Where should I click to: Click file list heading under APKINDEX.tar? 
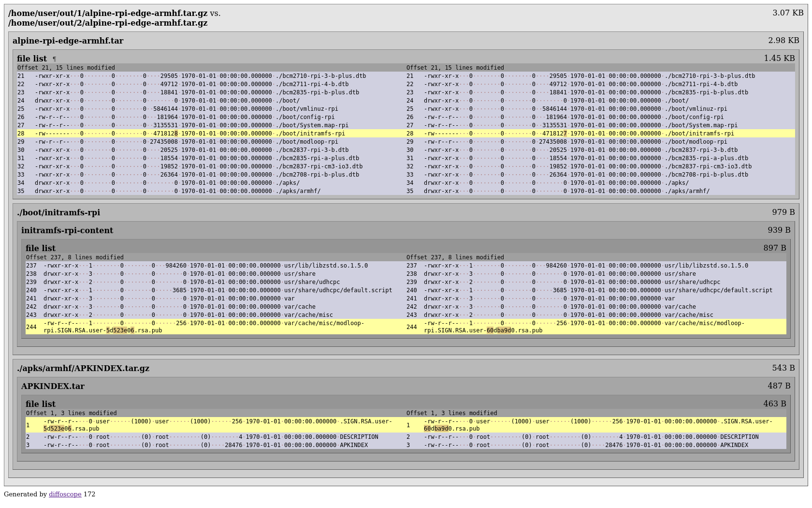(41, 404)
